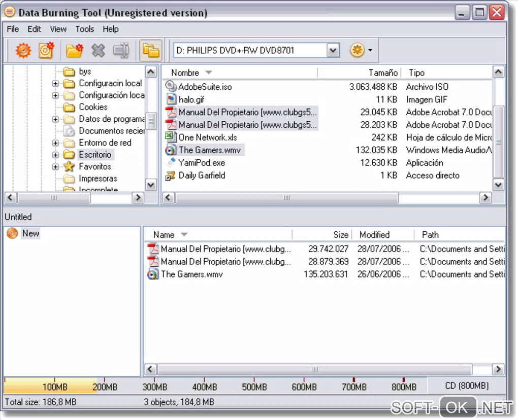Select the bys folder in tree

click(x=85, y=71)
